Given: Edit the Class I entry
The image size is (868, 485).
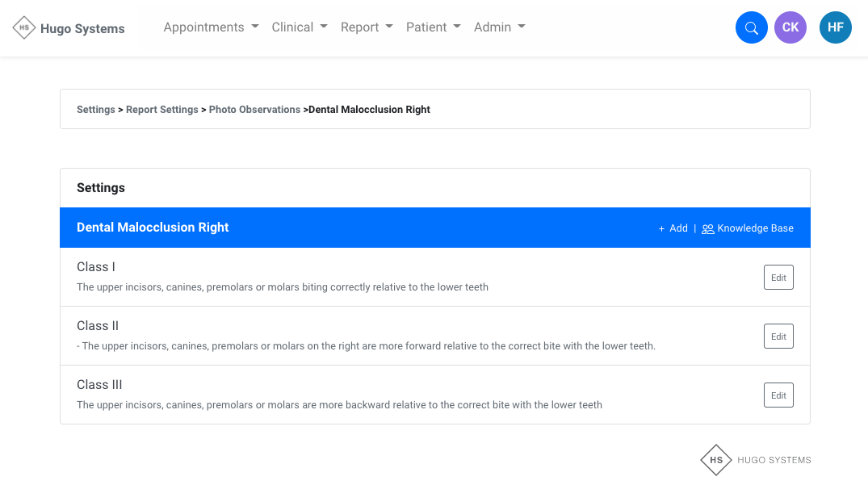Looking at the screenshot, I should pos(778,277).
